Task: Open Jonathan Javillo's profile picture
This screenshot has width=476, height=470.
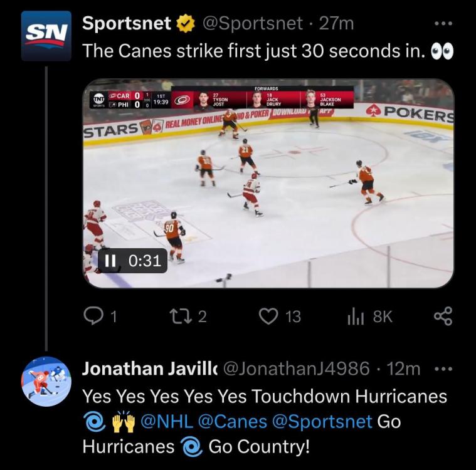Action: pos(46,382)
